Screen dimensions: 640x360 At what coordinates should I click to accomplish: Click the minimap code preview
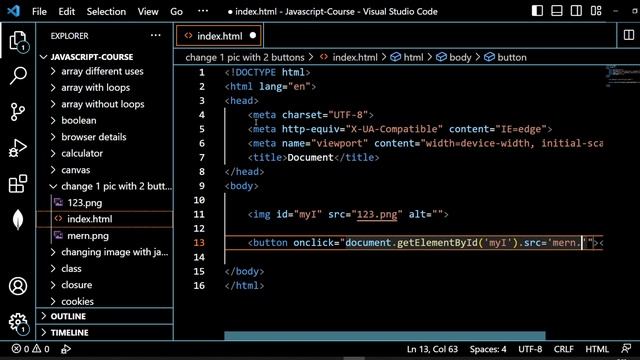point(622,75)
